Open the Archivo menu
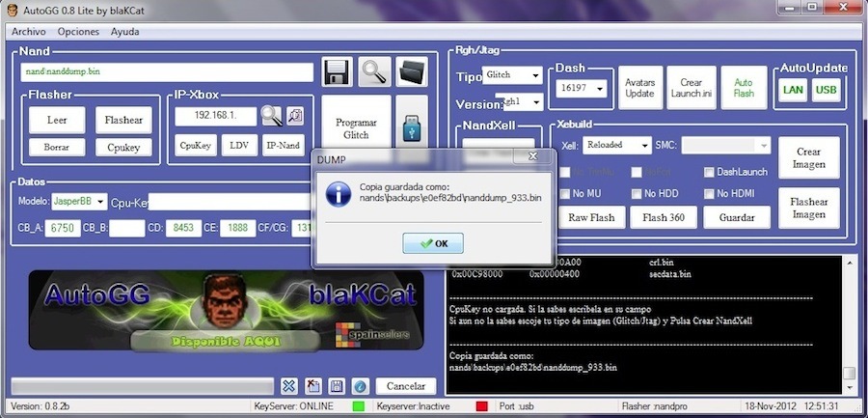The height and width of the screenshot is (418, 868). tap(29, 32)
